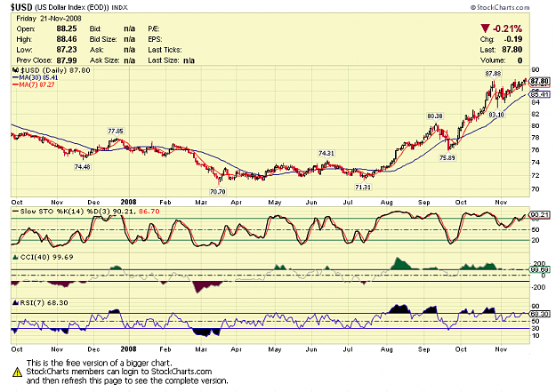Image resolution: width=556 pixels, height=392 pixels.
Task: Click the Volume value 0
Action: (x=520, y=60)
